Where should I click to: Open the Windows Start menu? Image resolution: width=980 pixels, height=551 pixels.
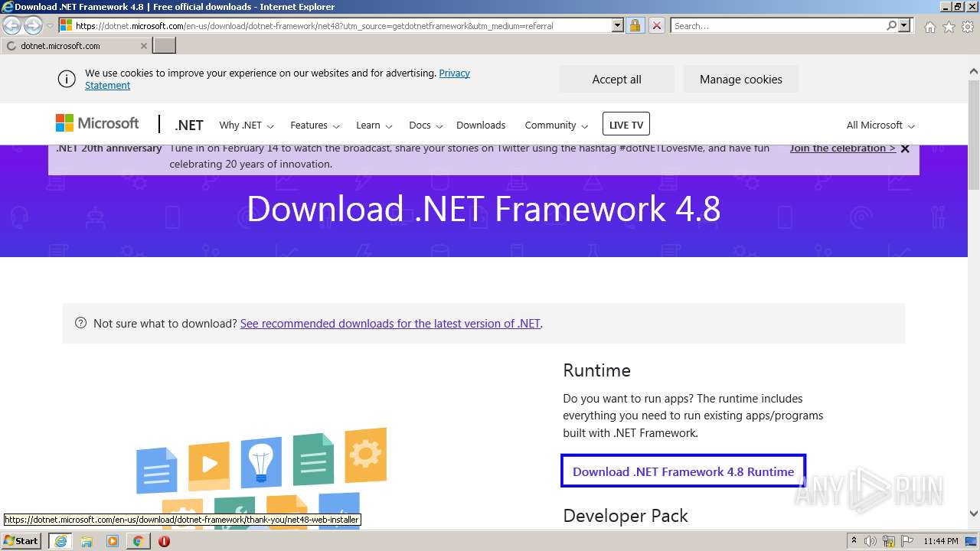point(21,540)
